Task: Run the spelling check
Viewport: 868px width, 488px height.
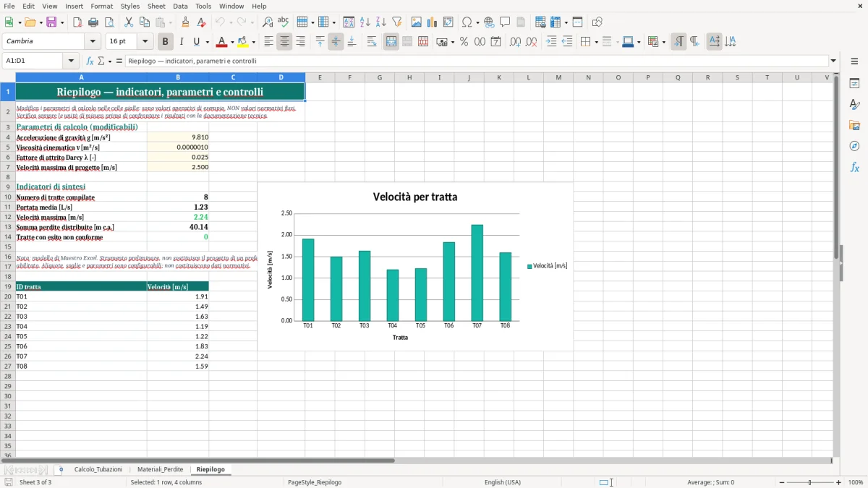Action: pos(284,22)
